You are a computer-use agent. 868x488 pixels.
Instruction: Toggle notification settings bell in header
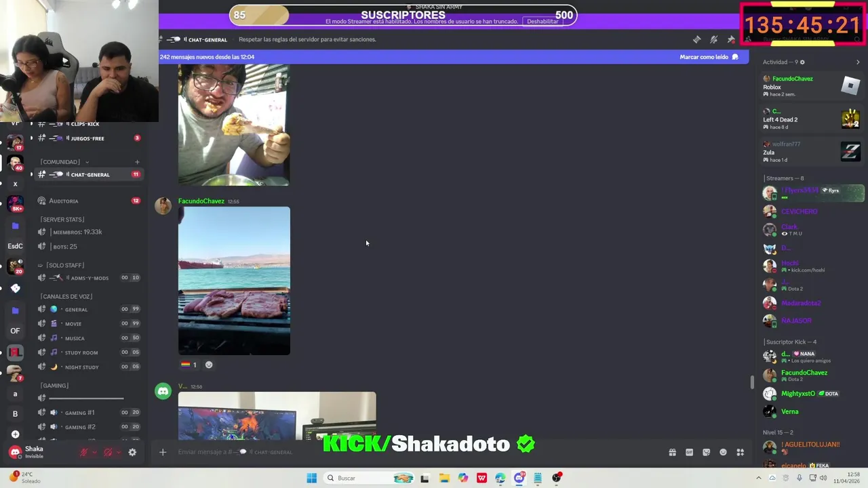point(713,39)
